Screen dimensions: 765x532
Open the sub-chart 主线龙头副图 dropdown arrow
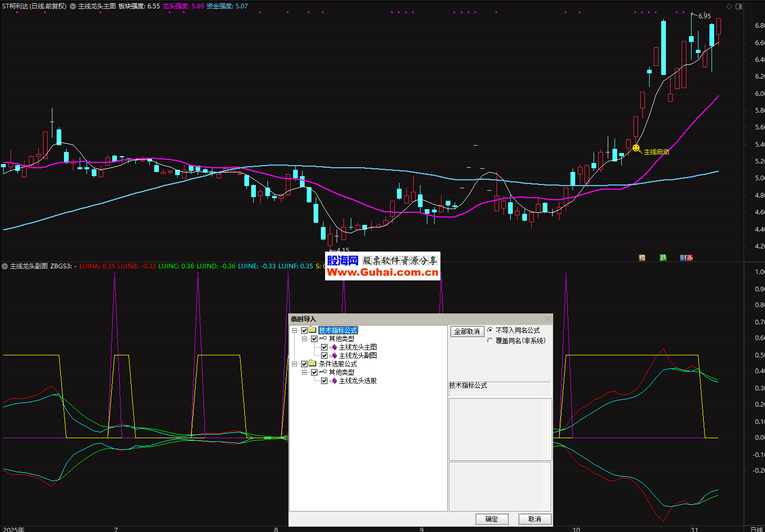(5, 266)
